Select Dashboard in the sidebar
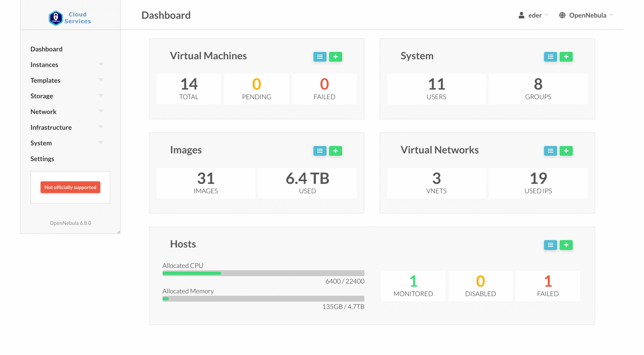Image resolution: width=644 pixels, height=355 pixels. click(x=46, y=49)
